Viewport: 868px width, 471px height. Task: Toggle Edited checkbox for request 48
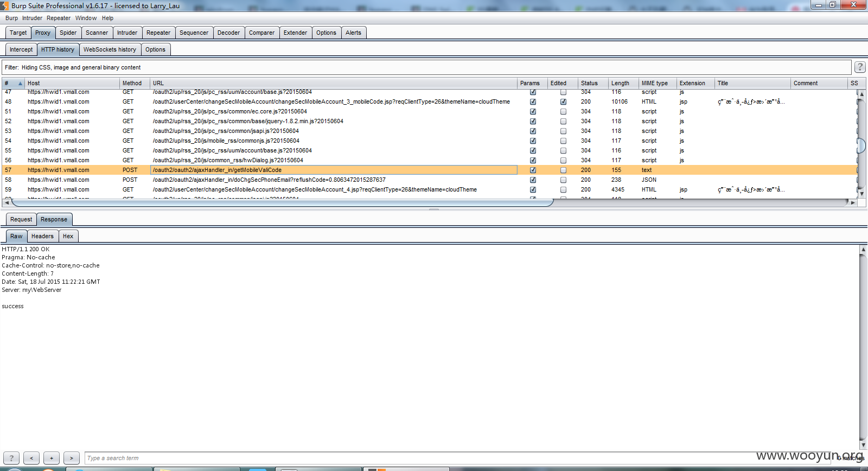click(563, 101)
